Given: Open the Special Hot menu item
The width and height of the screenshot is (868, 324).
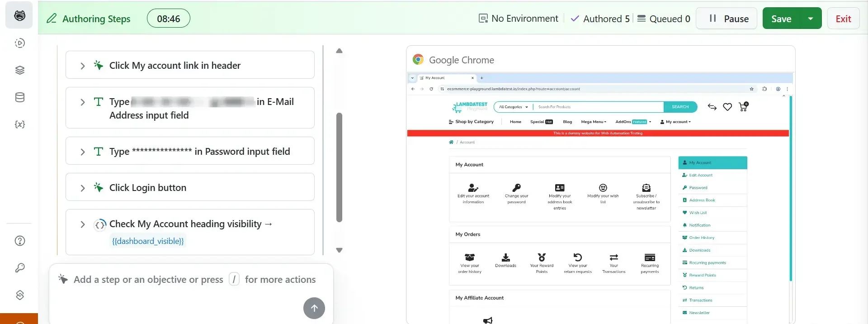Looking at the screenshot, I should (x=542, y=122).
